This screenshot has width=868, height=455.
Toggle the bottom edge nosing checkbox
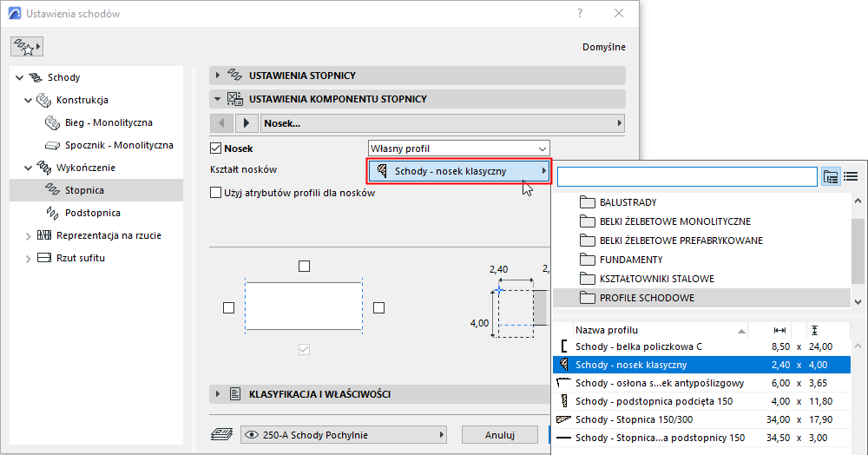coord(304,349)
